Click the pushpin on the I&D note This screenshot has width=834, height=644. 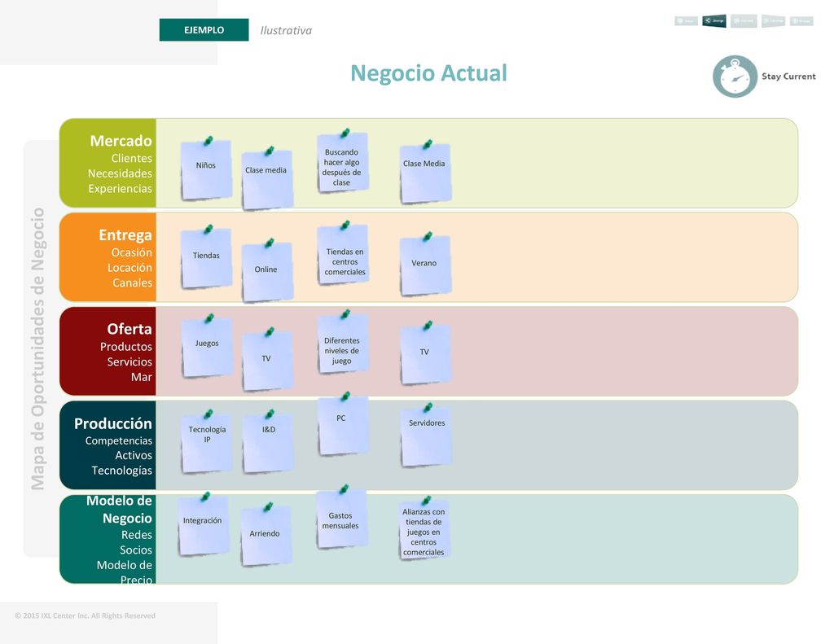tap(269, 414)
